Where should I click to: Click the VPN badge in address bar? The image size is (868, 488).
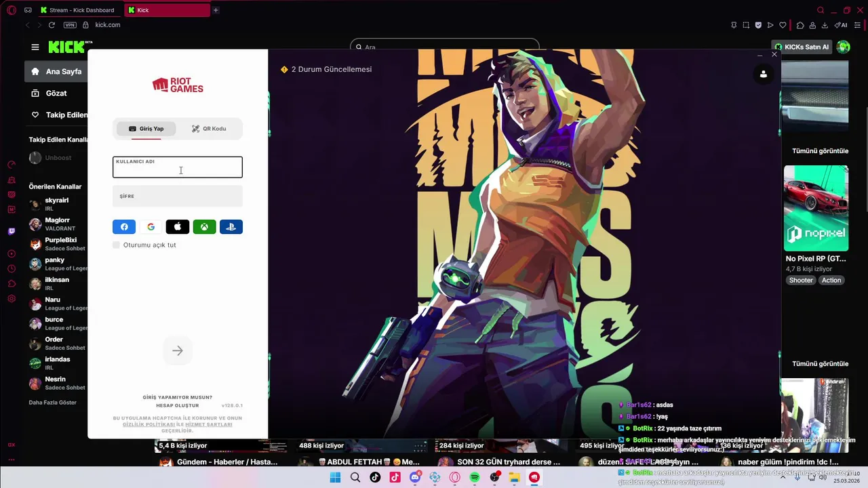pos(70,25)
